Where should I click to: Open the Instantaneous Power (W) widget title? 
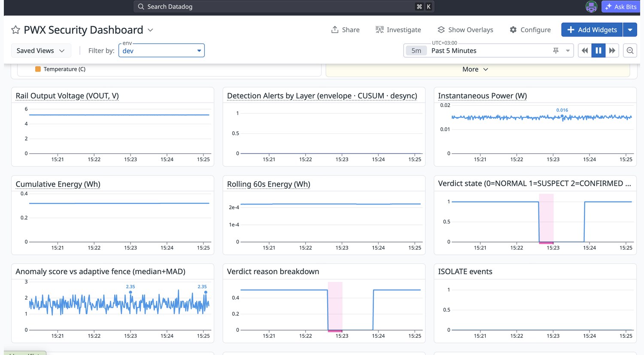483,96
